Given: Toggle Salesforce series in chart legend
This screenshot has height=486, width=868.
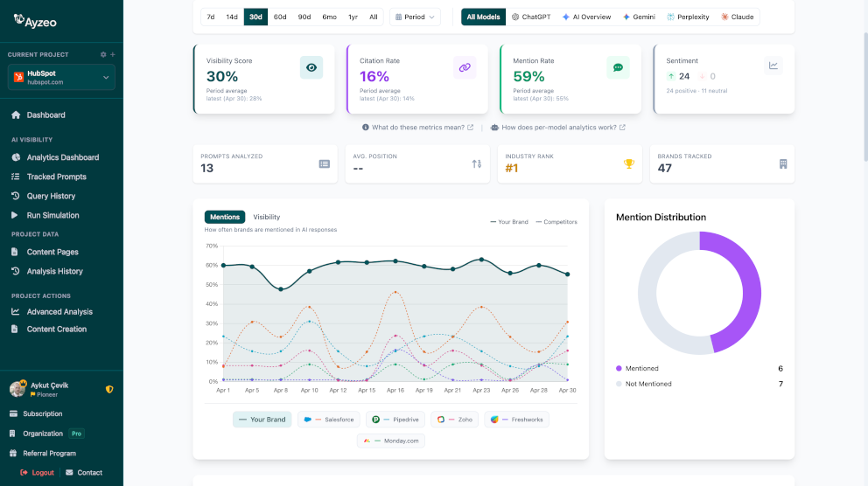Looking at the screenshot, I should [x=329, y=420].
